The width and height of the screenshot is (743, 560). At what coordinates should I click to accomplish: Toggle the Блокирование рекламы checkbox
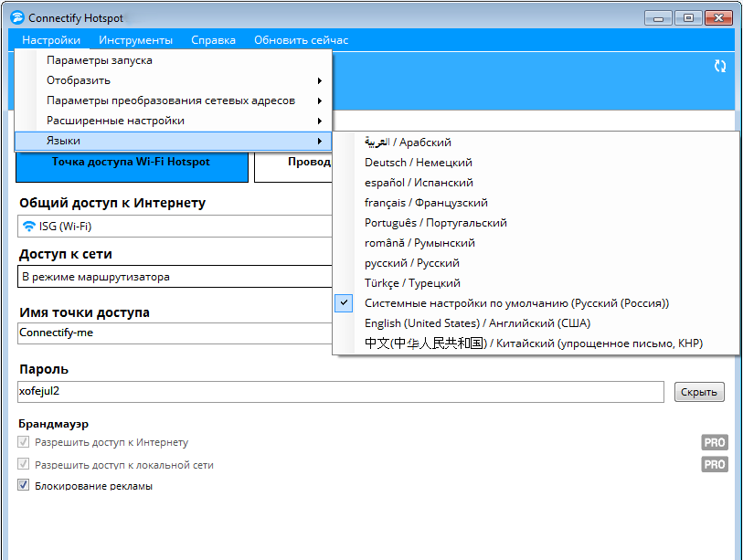point(24,486)
